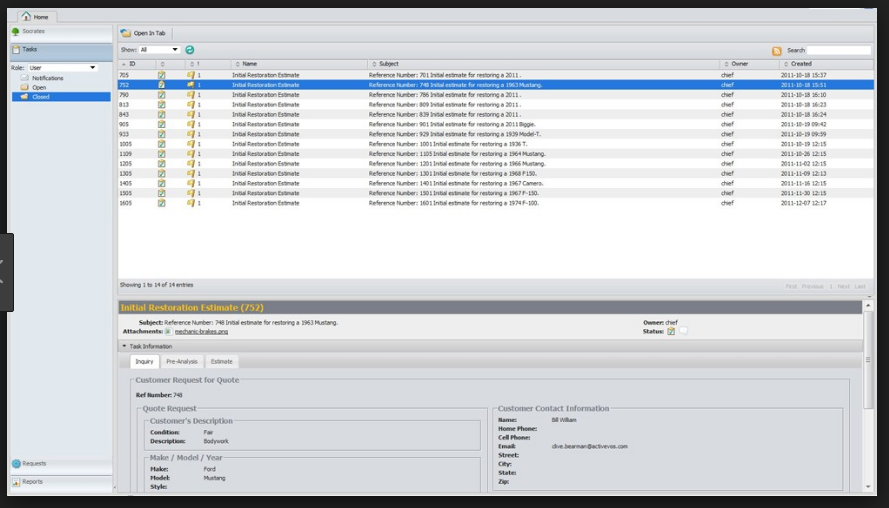Viewport: 889px width, 508px height.
Task: Collapse the Task Information section
Action: pyautogui.click(x=124, y=346)
